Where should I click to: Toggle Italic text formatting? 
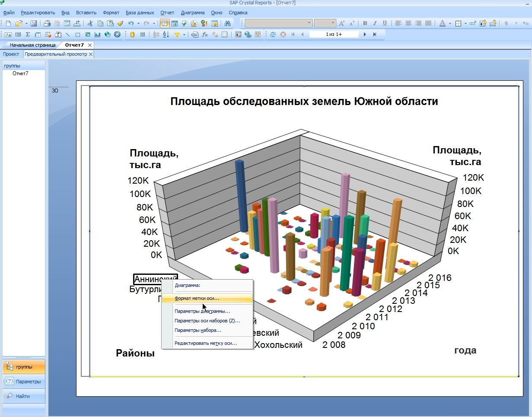tap(375, 23)
